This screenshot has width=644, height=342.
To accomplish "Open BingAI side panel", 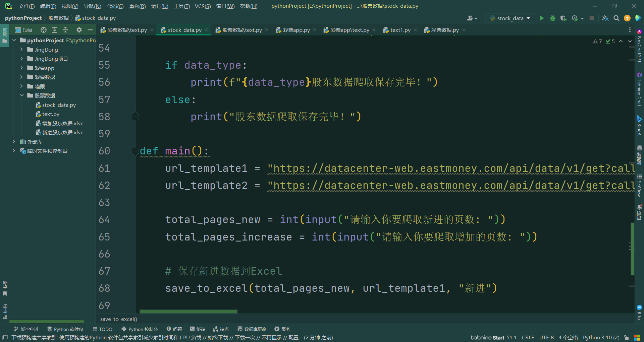I will click(639, 126).
